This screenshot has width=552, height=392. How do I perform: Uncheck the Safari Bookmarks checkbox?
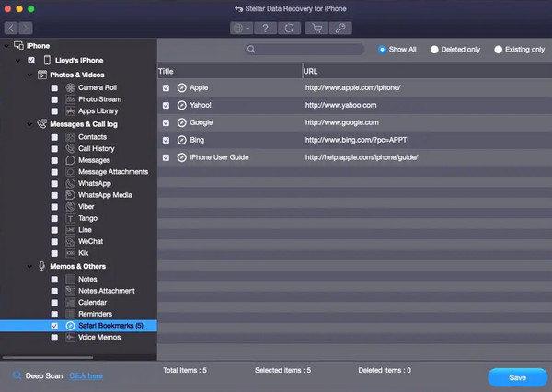pyautogui.click(x=54, y=326)
